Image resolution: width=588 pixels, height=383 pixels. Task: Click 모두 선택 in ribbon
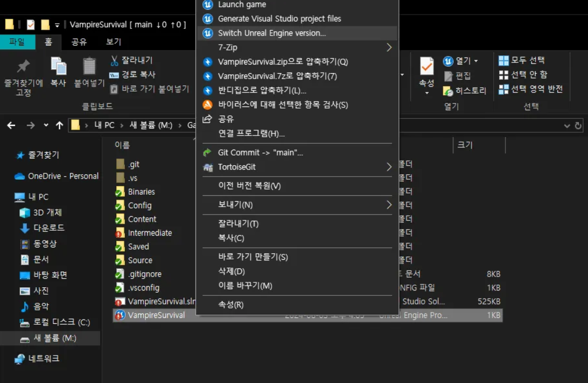coord(522,60)
